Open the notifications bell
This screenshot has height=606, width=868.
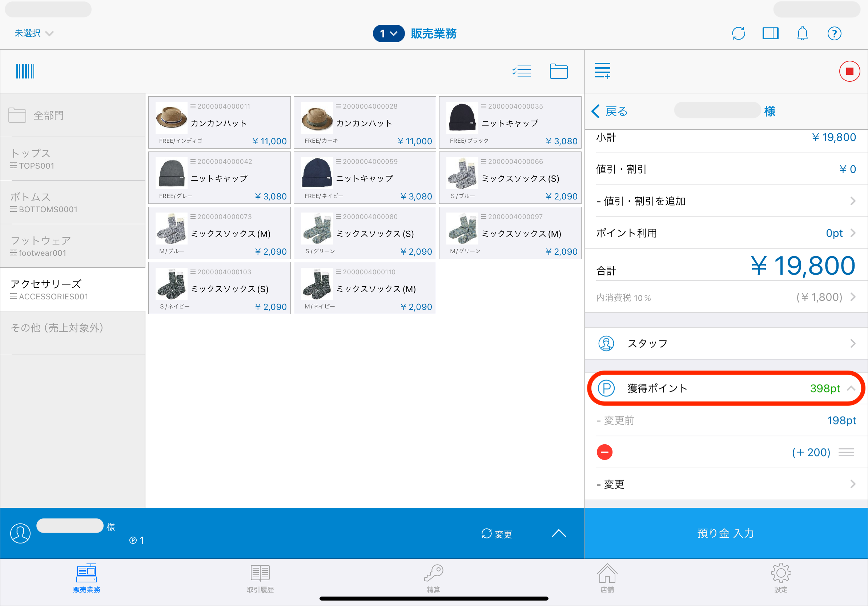pos(802,34)
